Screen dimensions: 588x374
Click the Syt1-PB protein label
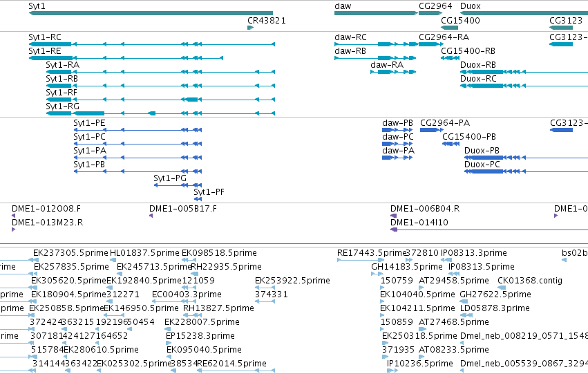tap(89, 165)
